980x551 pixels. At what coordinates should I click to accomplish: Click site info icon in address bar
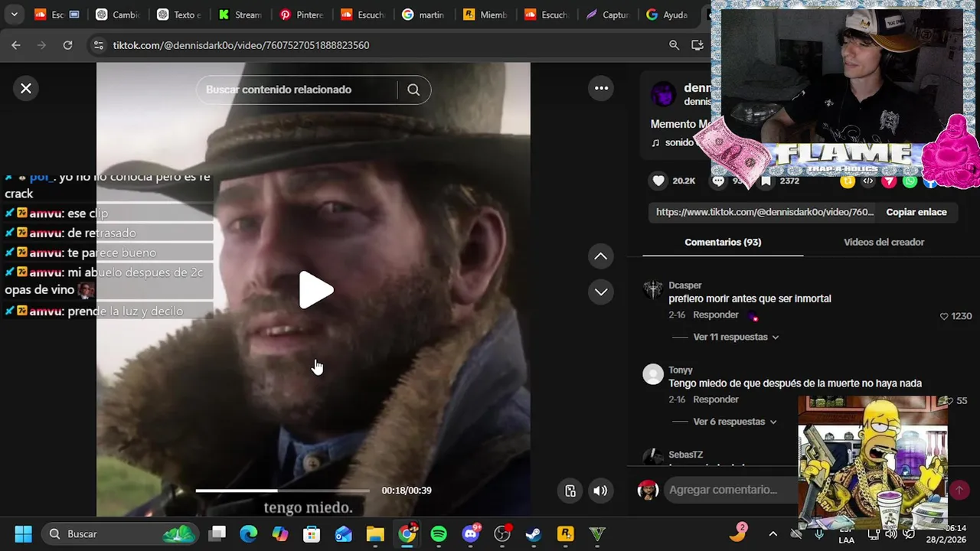click(x=98, y=45)
